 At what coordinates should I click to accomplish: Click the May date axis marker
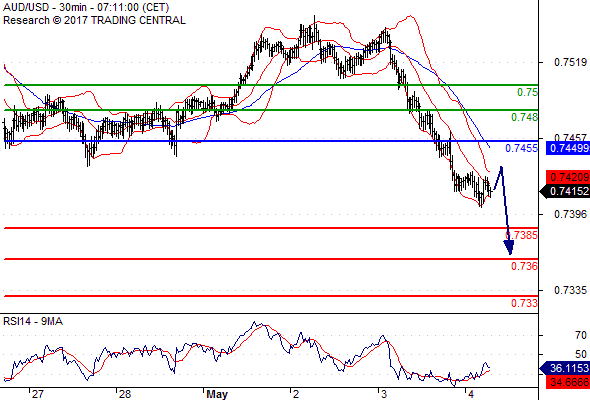pos(217,394)
